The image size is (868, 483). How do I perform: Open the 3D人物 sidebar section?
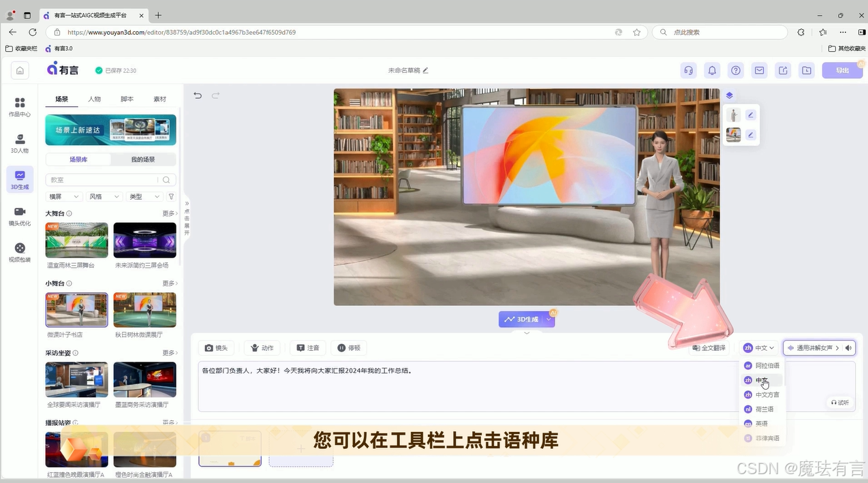pyautogui.click(x=20, y=143)
